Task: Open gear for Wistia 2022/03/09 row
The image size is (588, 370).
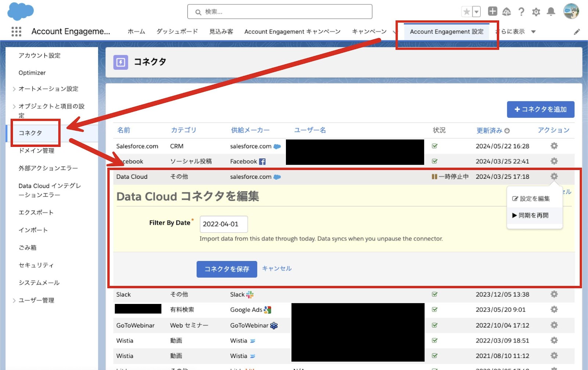Action: point(554,341)
